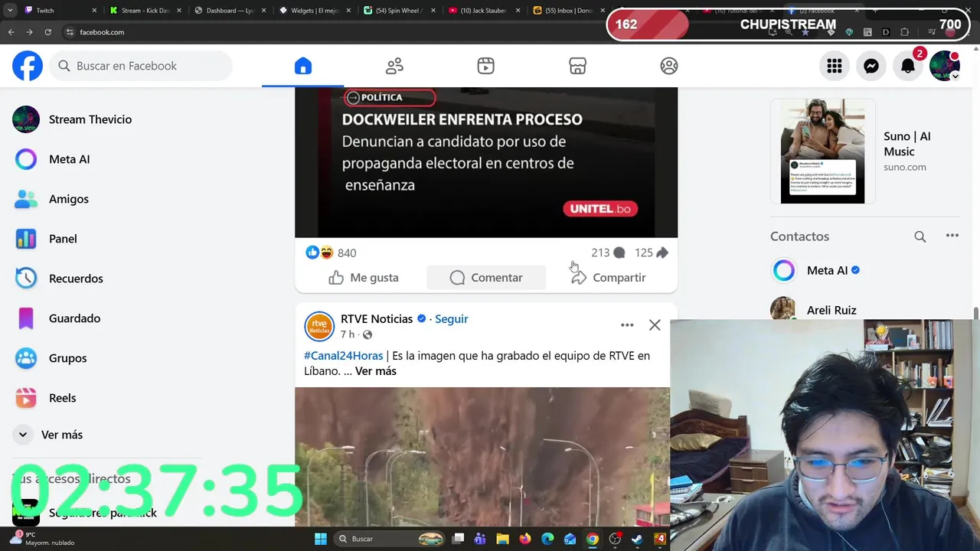
Task: Switch to the Widgets browser tab
Action: pos(314,11)
